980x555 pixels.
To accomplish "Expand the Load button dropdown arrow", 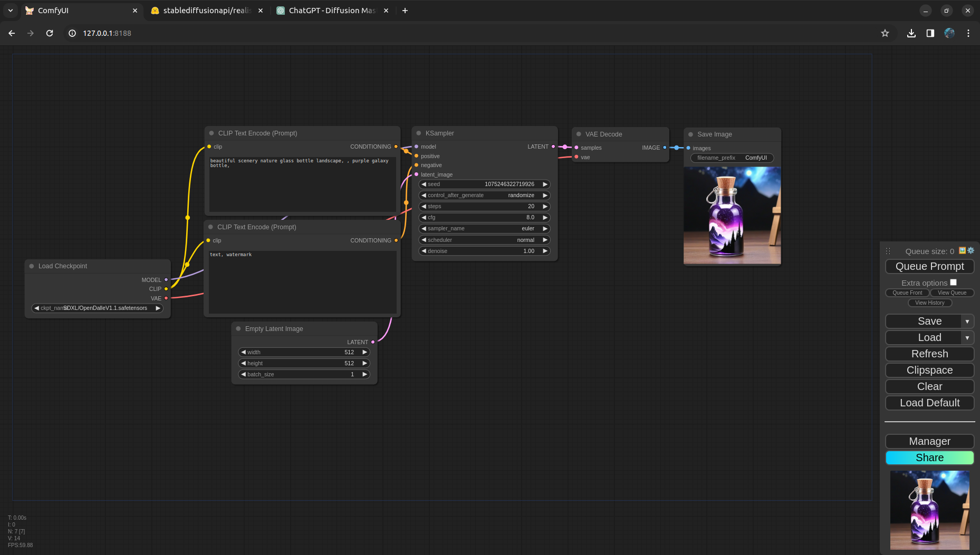I will 967,338.
